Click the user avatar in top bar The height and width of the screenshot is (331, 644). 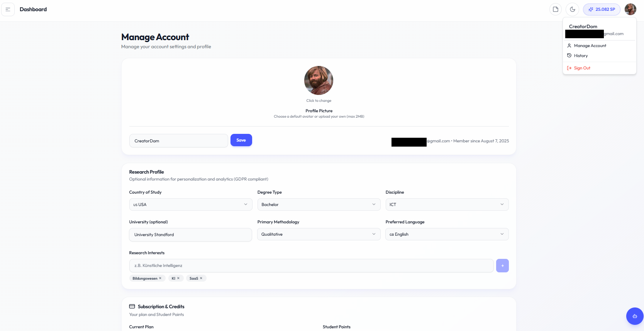coord(630,9)
